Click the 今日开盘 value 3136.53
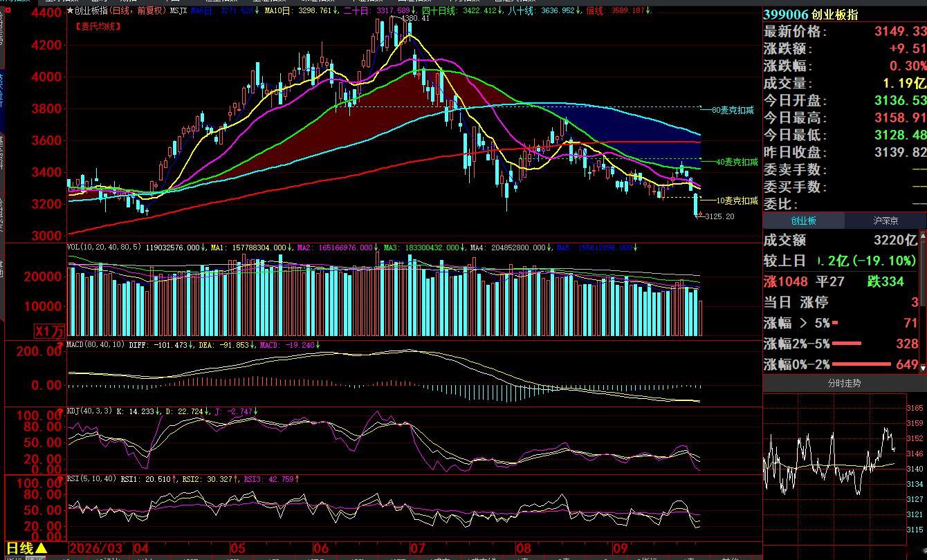 [x=900, y=100]
